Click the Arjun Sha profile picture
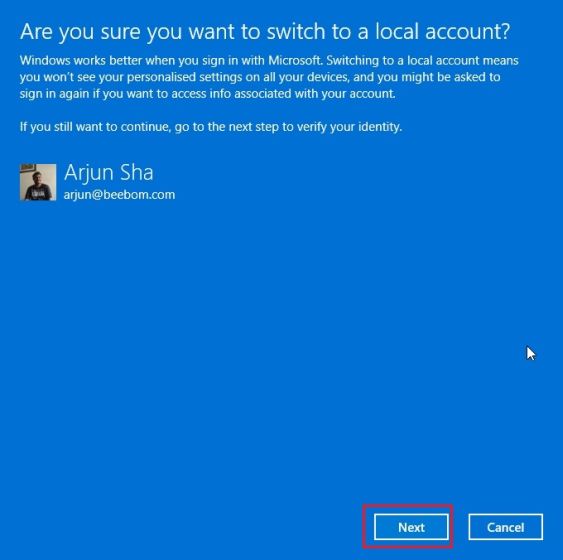This screenshot has width=563, height=560. click(38, 182)
